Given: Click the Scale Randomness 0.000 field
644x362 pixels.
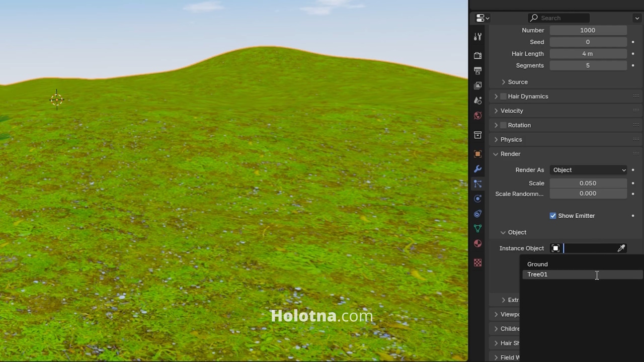Looking at the screenshot, I should (x=588, y=194).
